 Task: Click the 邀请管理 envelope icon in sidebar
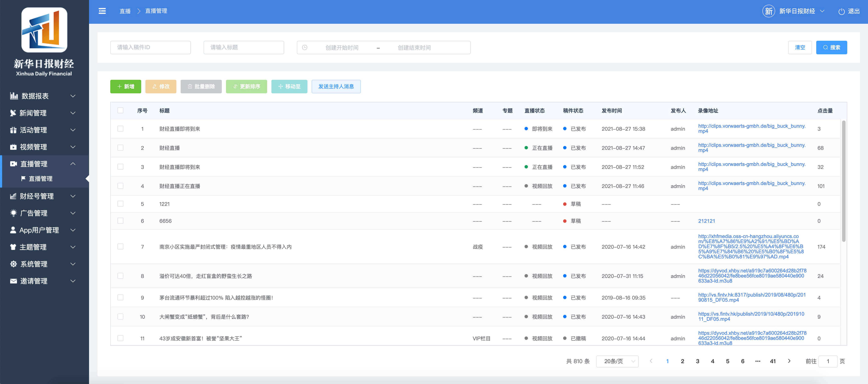coord(14,281)
